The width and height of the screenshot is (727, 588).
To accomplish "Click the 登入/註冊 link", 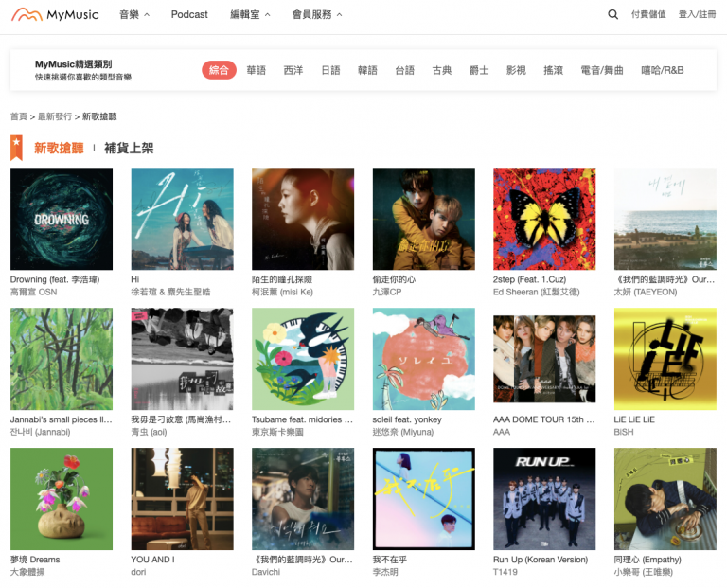I will (x=697, y=14).
